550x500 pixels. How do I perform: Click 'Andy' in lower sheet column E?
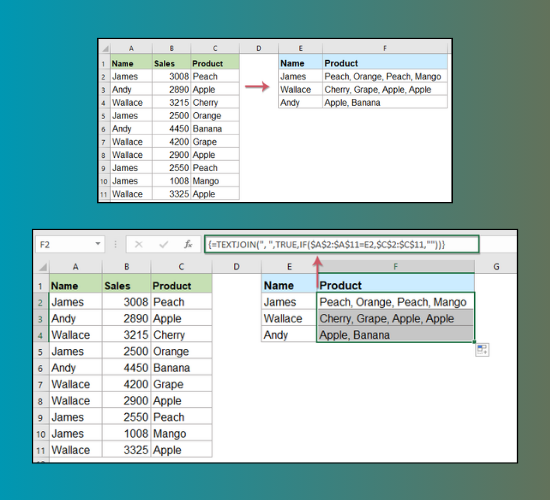289,335
